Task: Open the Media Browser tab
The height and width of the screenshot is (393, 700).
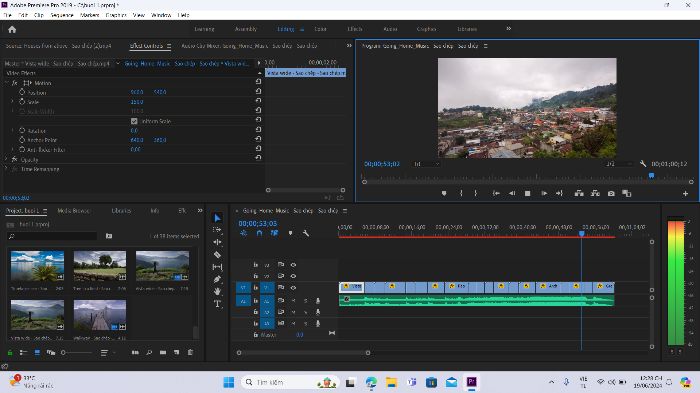Action: pyautogui.click(x=74, y=210)
